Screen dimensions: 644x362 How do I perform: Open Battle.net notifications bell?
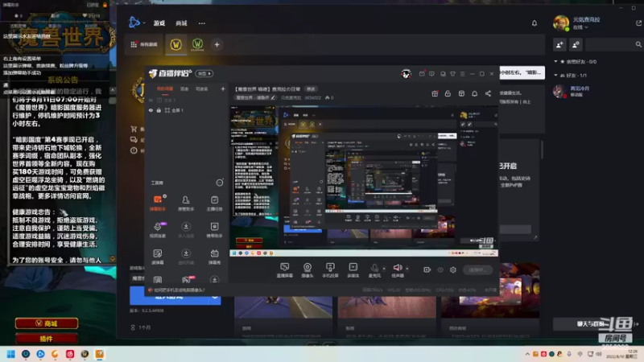point(535,23)
